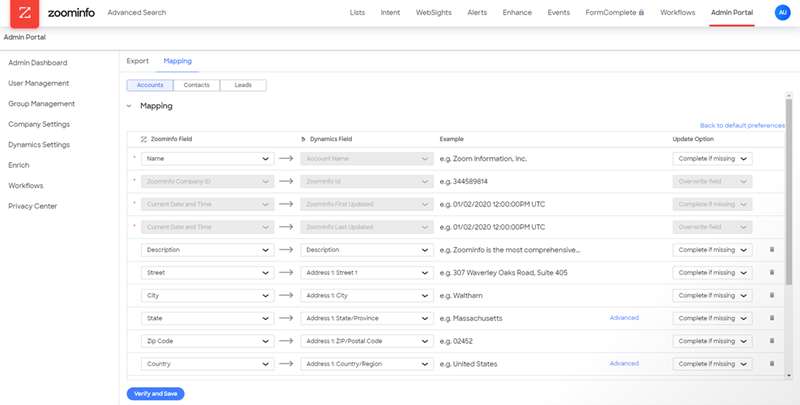The image size is (800, 405).
Task: Open City row update option dropdown
Action: point(712,295)
